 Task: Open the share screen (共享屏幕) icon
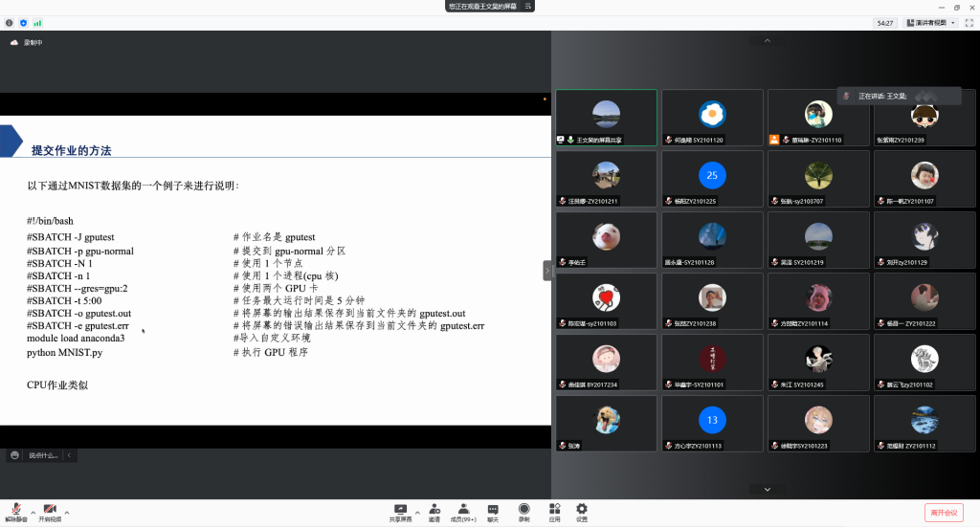pos(400,512)
